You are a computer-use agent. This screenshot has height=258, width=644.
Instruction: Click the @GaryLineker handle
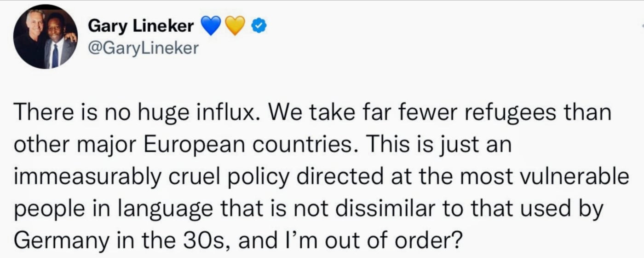pos(143,48)
